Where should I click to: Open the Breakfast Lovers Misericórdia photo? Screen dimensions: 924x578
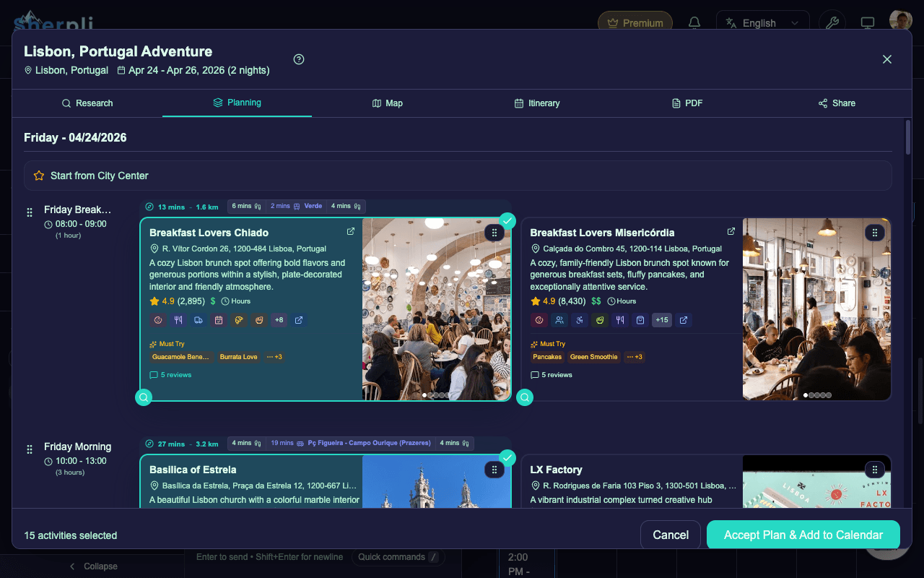[x=816, y=309]
